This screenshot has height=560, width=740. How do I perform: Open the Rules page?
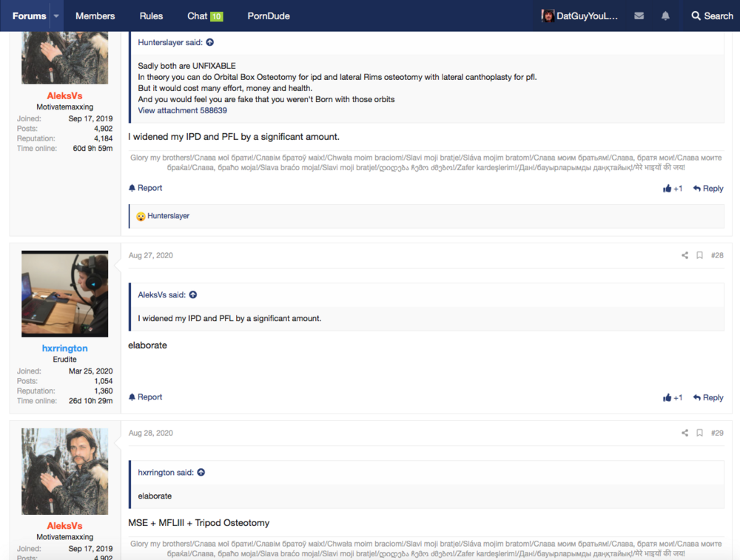pyautogui.click(x=151, y=16)
